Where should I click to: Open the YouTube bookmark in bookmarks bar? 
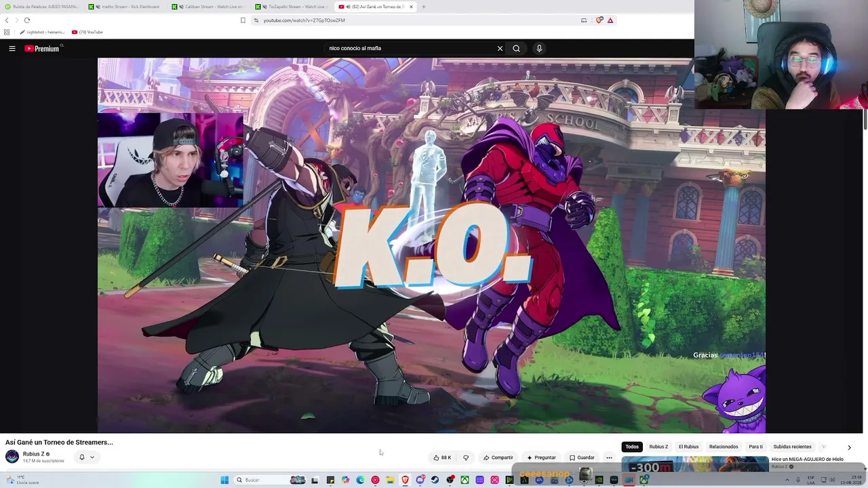(87, 32)
